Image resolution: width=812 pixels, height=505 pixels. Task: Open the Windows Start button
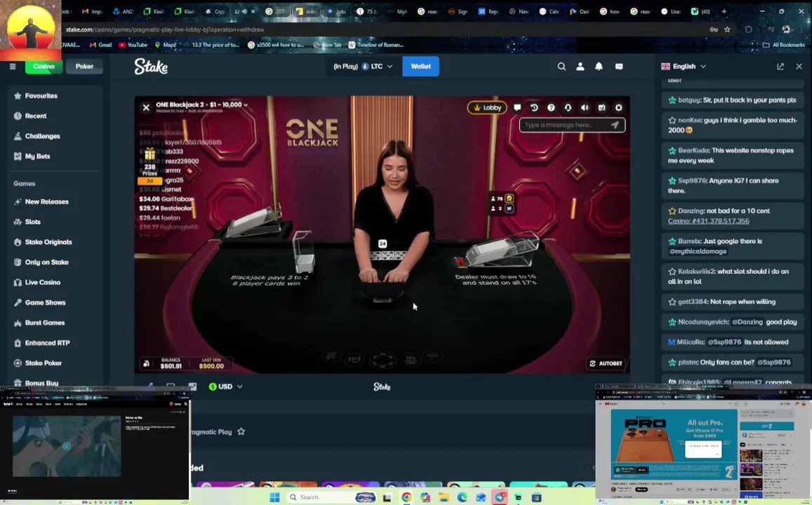275,497
